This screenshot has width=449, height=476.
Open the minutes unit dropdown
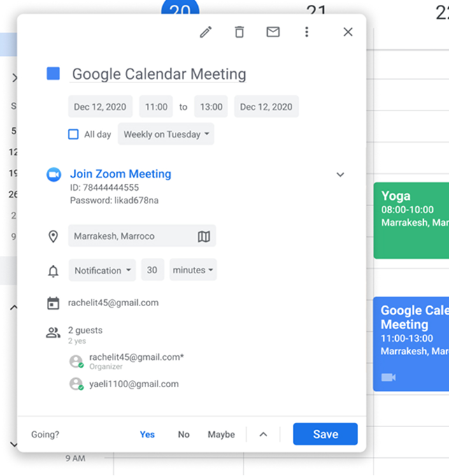(x=193, y=270)
